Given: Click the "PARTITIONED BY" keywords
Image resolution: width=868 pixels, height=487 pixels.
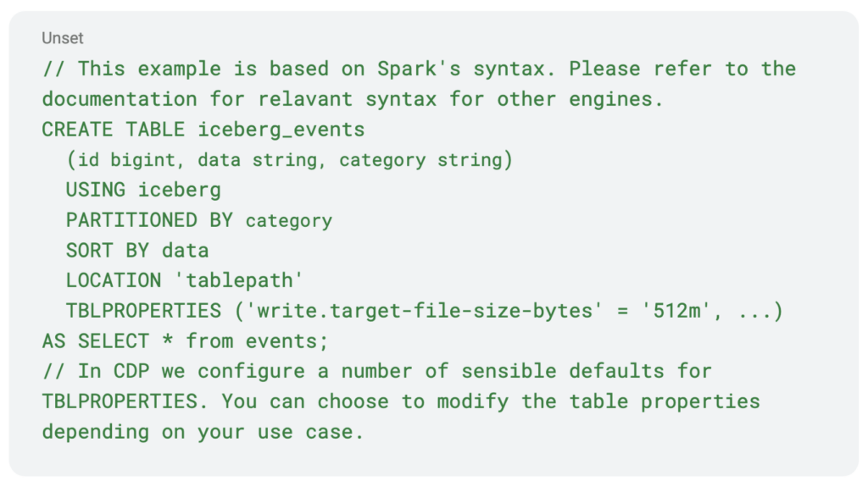Looking at the screenshot, I should pos(149,220).
